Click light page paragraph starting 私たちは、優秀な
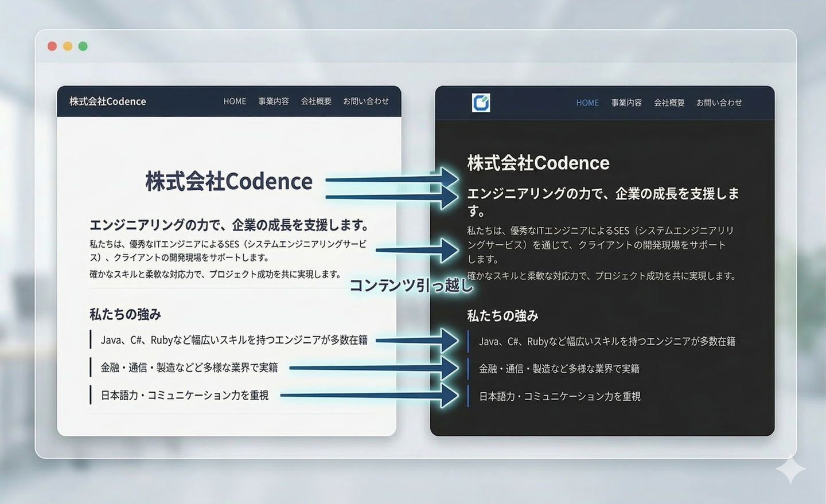This screenshot has width=826, height=504. click(x=228, y=251)
